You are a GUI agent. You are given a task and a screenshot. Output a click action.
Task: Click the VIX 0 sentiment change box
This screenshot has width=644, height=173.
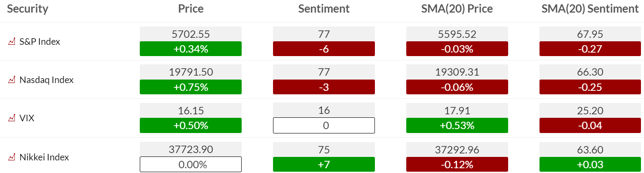(x=324, y=125)
